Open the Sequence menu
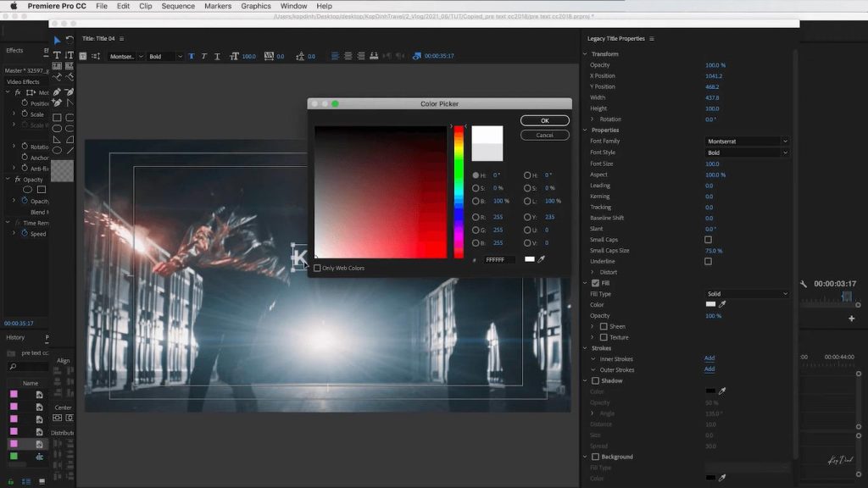Viewport: 868px width, 488px height. click(178, 6)
